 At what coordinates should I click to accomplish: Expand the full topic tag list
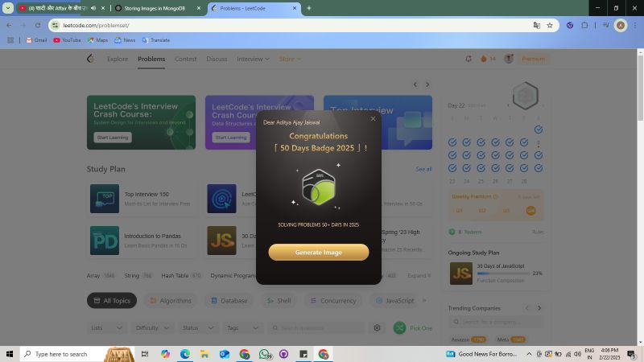point(419,275)
